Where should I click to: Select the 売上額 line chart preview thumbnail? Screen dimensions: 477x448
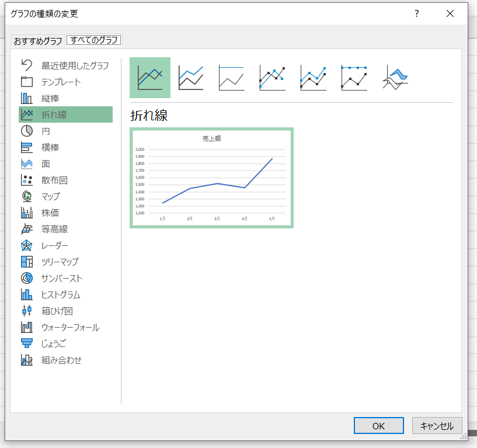click(212, 178)
